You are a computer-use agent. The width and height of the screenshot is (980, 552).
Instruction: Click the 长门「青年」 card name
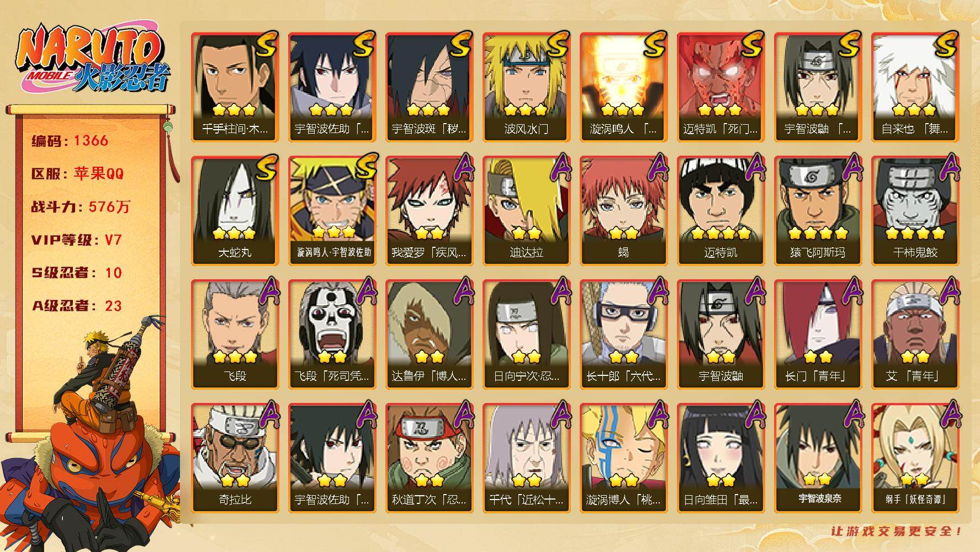[818, 376]
